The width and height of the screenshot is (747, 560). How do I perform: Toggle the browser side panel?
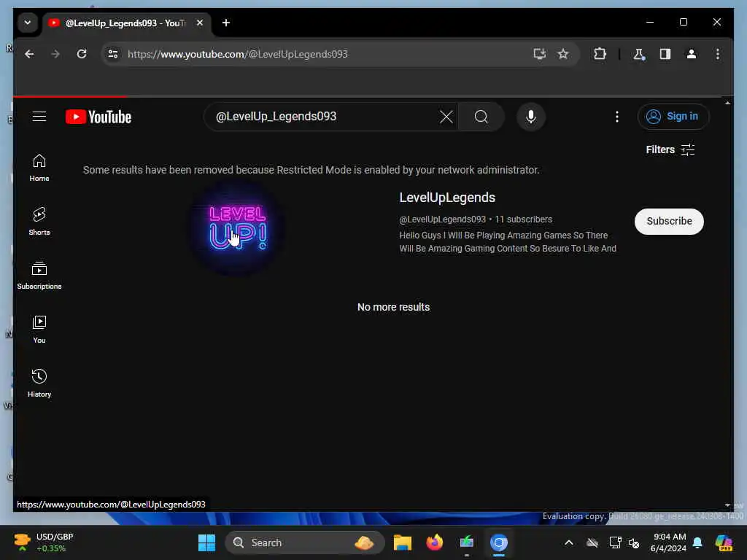click(665, 54)
